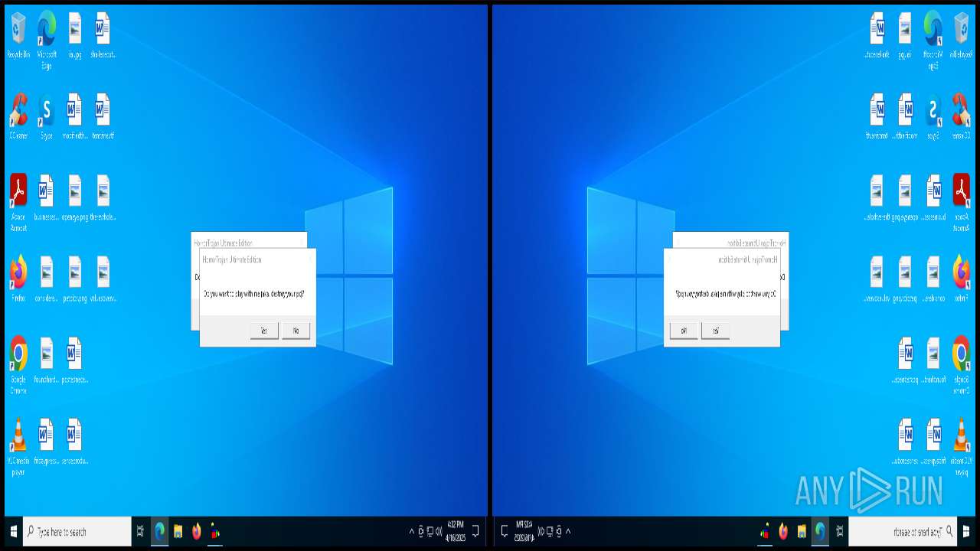Select Word document beside unmirrored VLC shortcut
This screenshot has height=551, width=980.
46,441
